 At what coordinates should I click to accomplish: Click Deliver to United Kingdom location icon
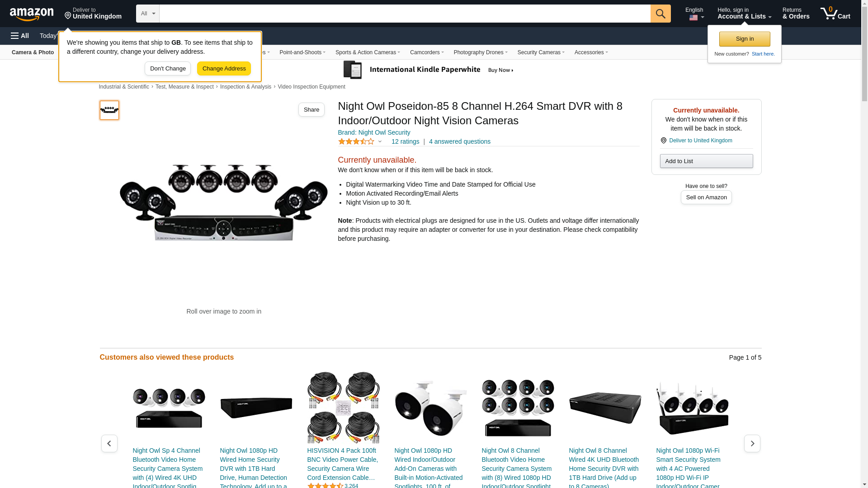[x=663, y=141]
